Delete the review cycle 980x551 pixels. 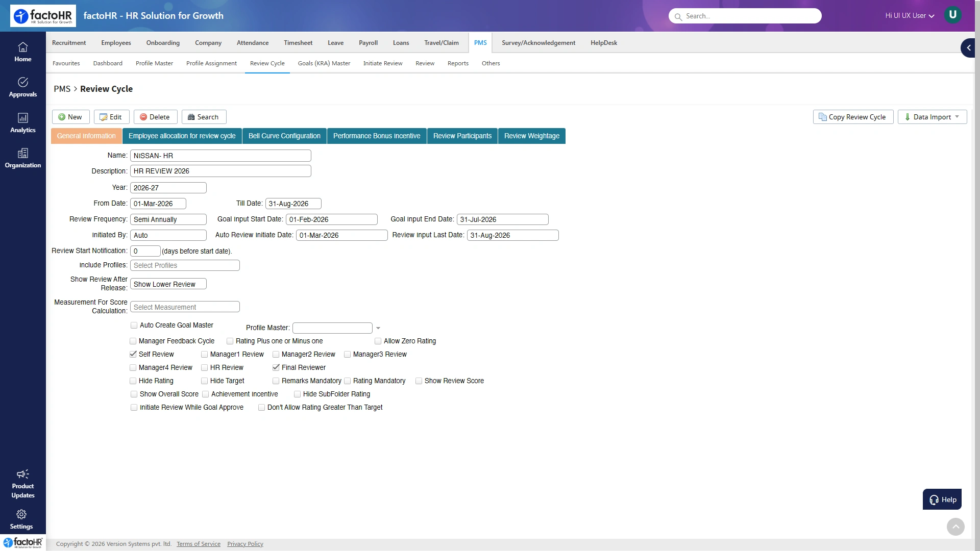(x=155, y=117)
